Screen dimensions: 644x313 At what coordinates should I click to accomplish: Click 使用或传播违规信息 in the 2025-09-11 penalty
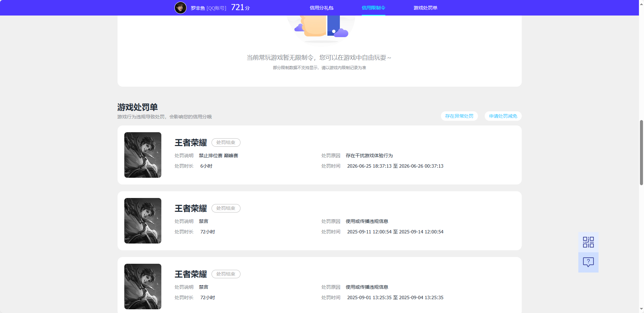click(367, 222)
